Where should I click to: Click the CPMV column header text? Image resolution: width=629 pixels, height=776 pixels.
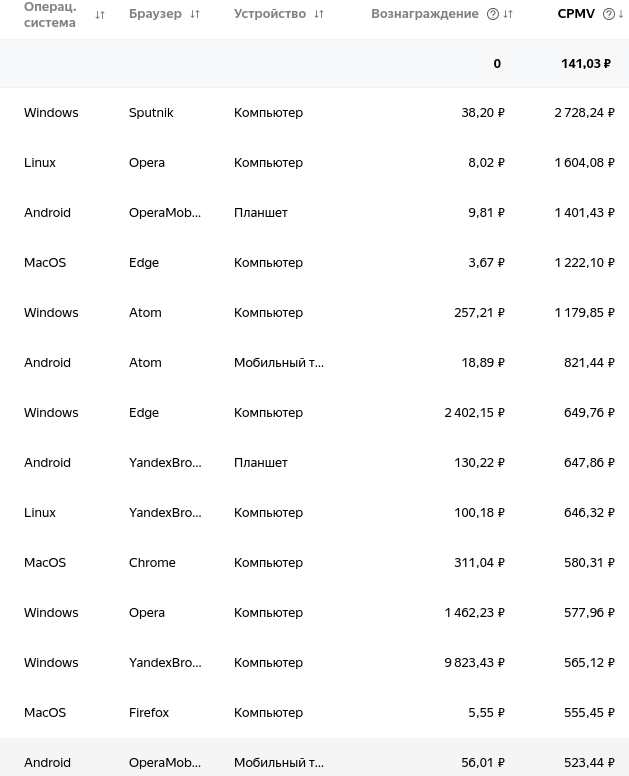(576, 14)
